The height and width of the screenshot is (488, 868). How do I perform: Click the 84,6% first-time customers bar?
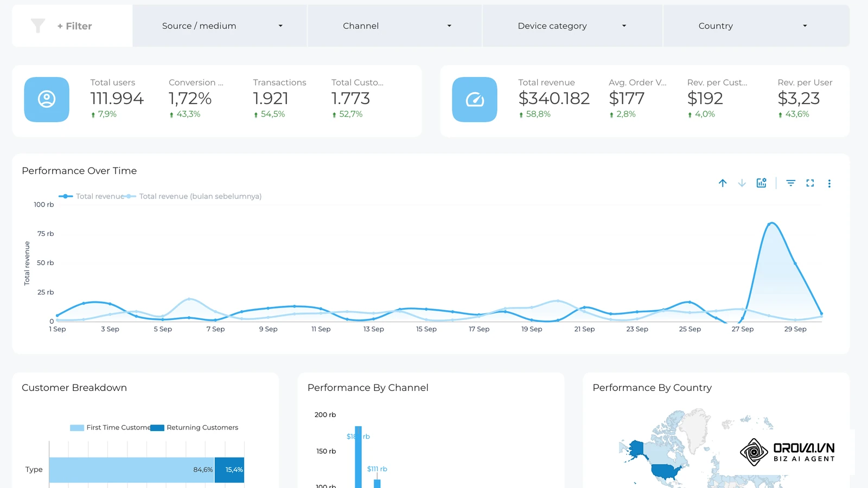tap(132, 470)
